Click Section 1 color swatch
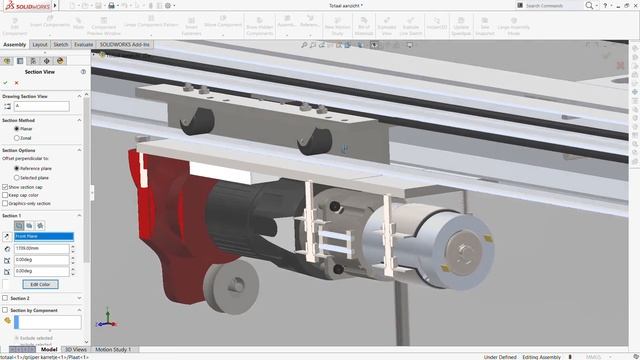This screenshot has width=640, height=360. [6, 284]
